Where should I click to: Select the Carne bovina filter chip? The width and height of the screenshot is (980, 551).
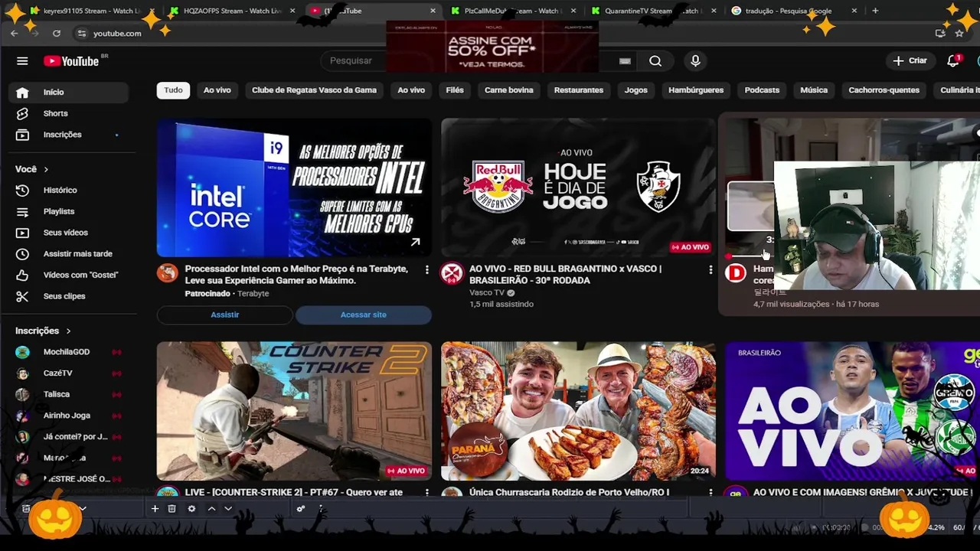(508, 90)
